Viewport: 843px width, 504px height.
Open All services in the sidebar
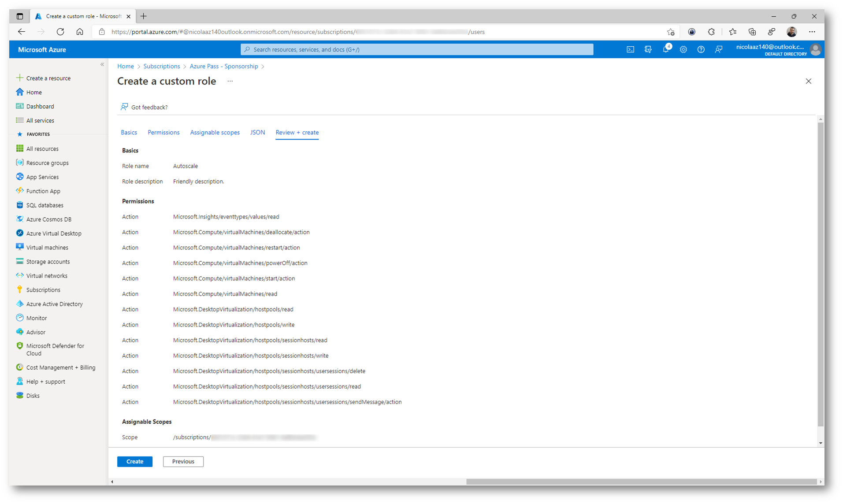pyautogui.click(x=40, y=120)
